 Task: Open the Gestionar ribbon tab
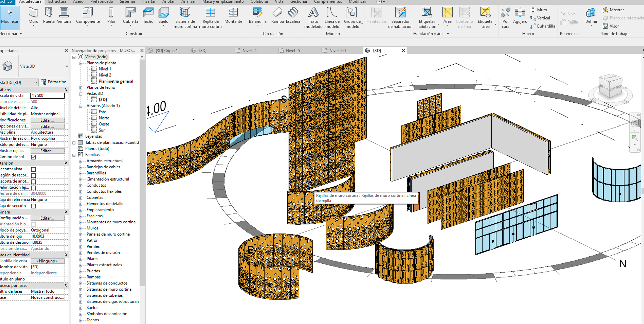(x=299, y=2)
